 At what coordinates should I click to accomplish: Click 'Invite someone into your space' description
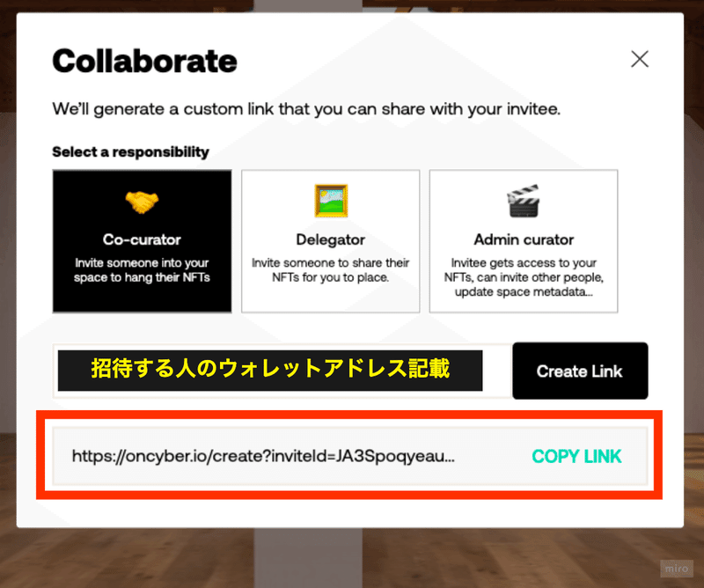142,270
